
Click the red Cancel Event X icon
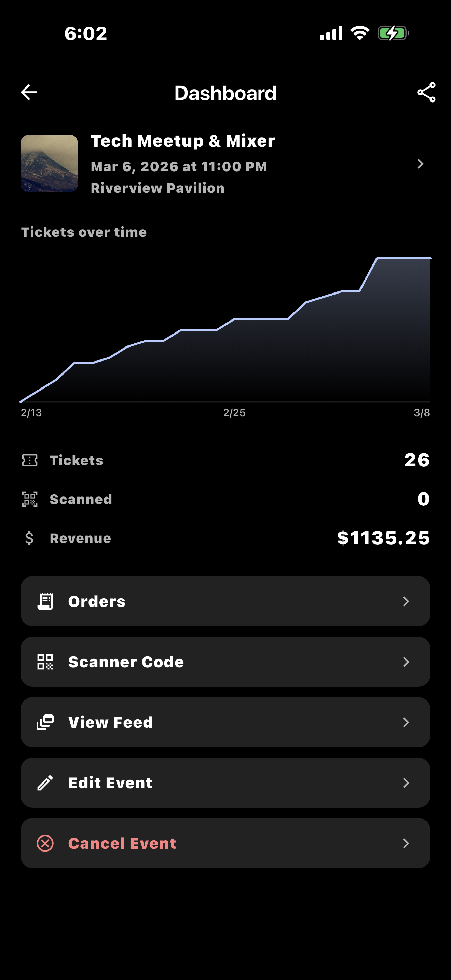(x=45, y=843)
